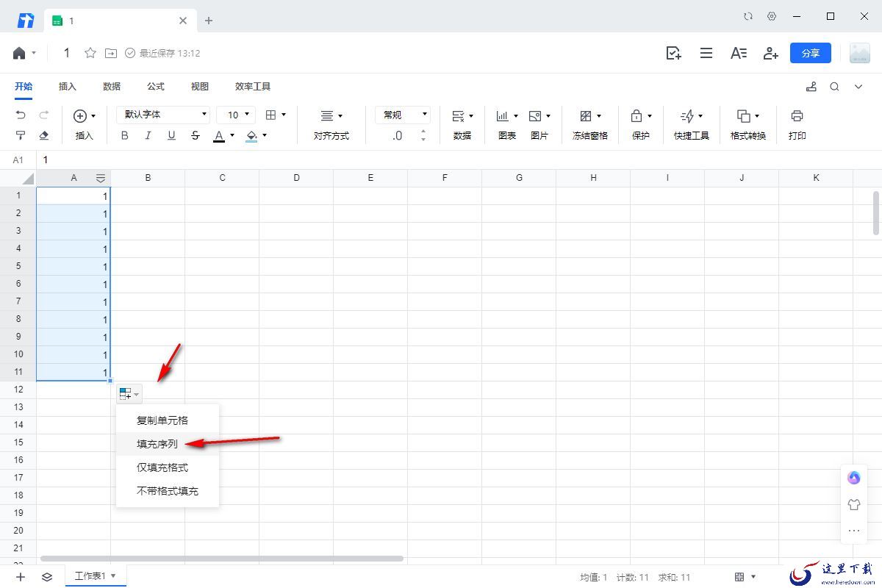882x588 pixels.
Task: Switch to the 公式 tab
Action: coord(156,87)
